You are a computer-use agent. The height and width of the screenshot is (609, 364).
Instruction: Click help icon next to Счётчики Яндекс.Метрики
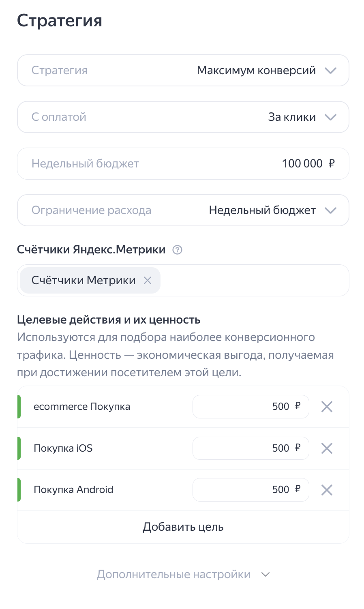coord(177,250)
